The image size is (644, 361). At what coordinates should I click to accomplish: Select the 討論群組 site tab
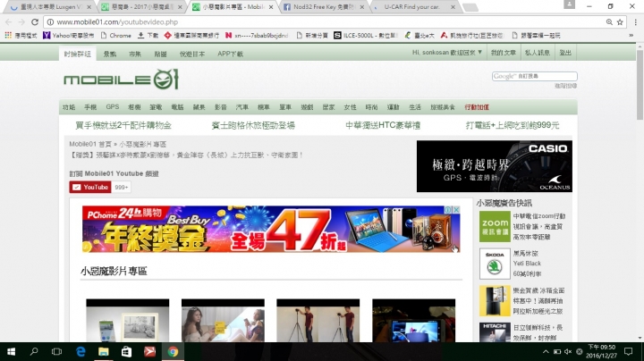77,54
